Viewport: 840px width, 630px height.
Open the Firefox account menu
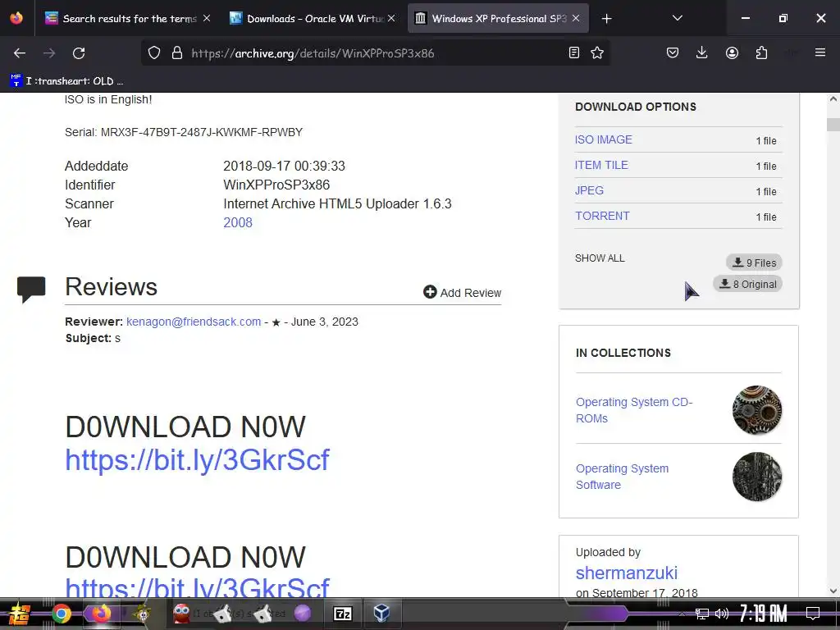[x=732, y=52]
